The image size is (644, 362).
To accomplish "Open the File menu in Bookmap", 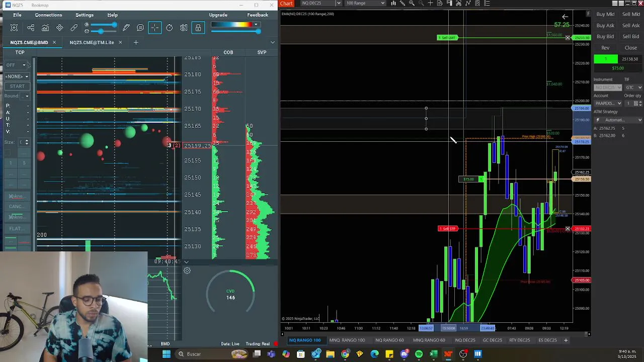I will [17, 15].
